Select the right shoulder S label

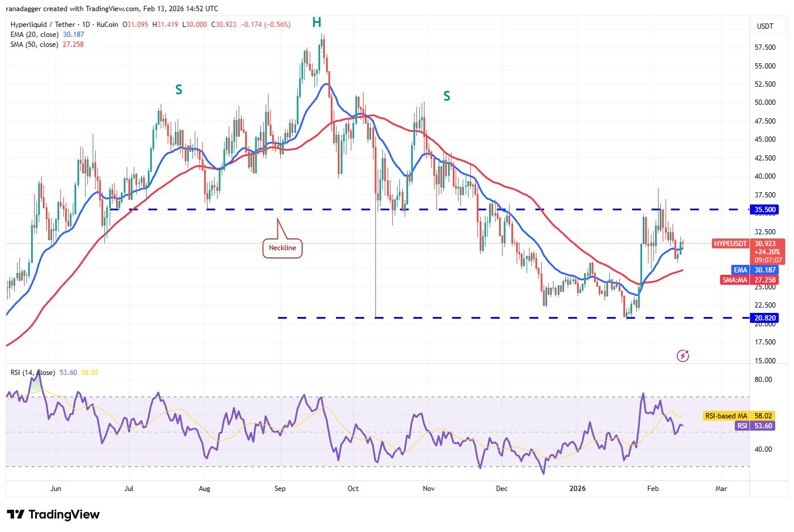(x=447, y=96)
